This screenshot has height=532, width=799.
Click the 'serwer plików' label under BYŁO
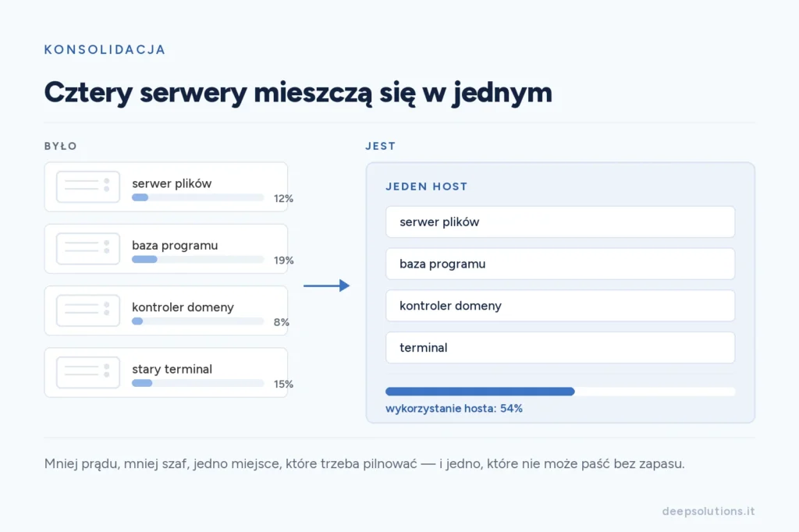(172, 183)
